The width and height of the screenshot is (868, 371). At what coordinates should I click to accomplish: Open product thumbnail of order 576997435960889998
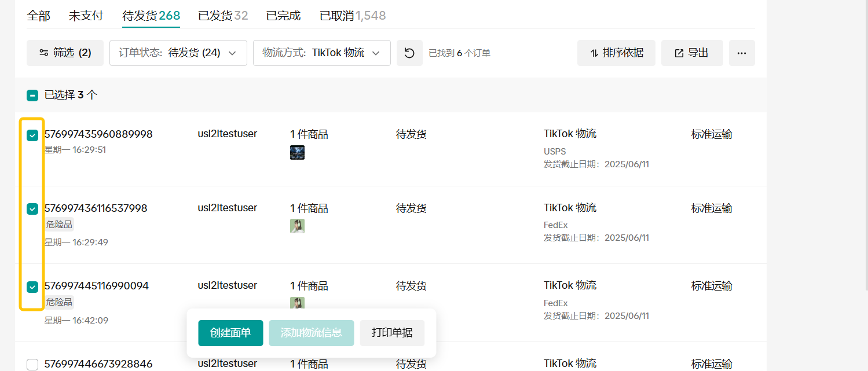coord(297,153)
